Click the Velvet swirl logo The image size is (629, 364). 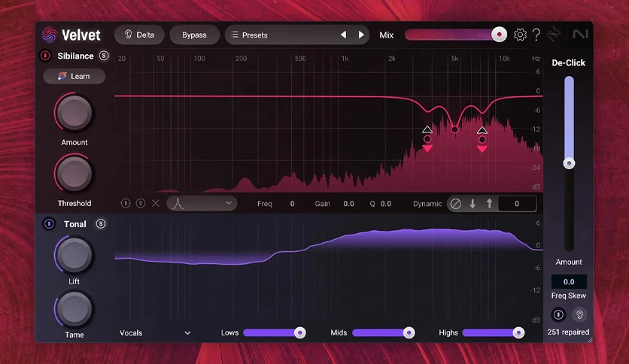point(50,35)
